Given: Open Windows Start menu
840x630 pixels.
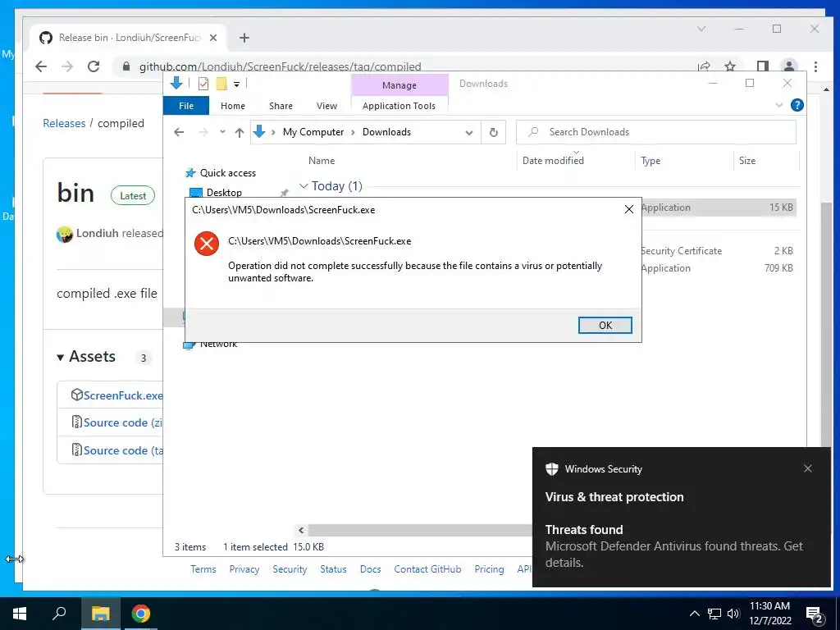Looking at the screenshot, I should (20, 614).
